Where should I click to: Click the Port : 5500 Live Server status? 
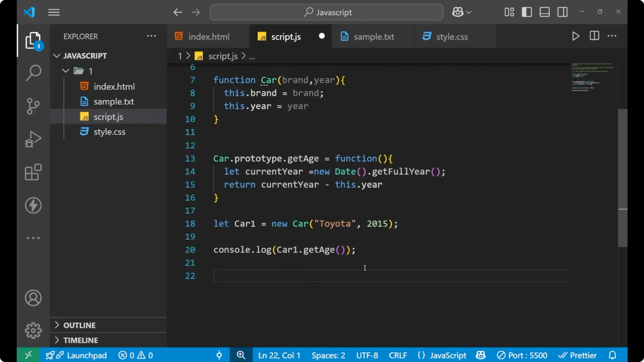[522, 355]
